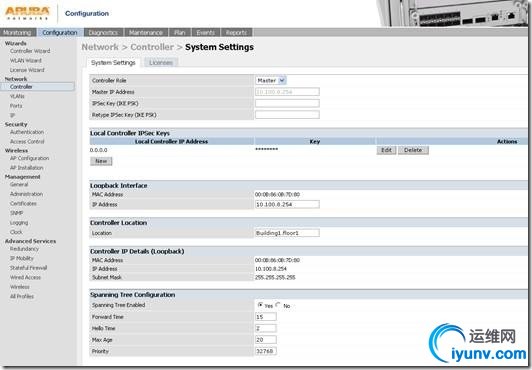Edit the 0.0.0.0 local controller key
This screenshot has width=532, height=370.
tap(386, 150)
